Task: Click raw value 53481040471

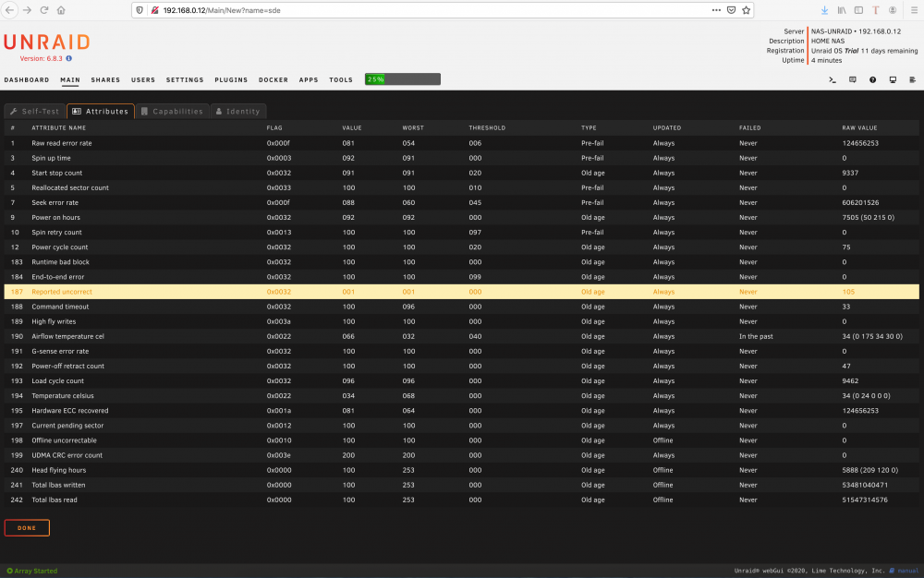Action: (865, 485)
